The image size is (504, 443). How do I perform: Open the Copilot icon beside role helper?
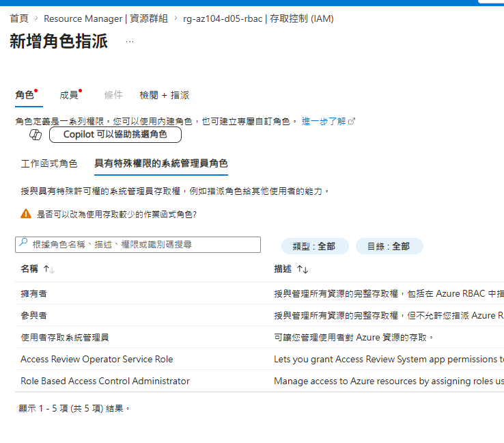click(36, 135)
